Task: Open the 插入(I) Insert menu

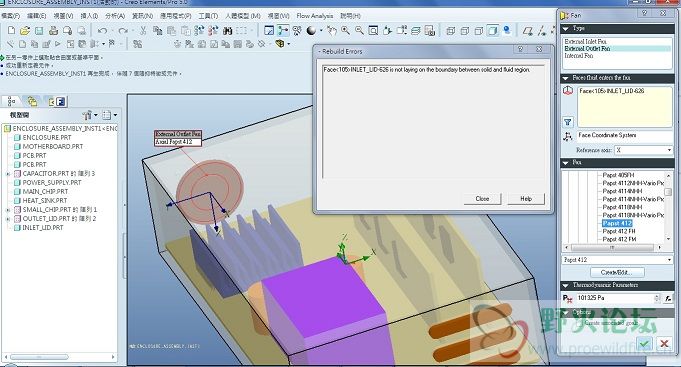Action: click(89, 16)
